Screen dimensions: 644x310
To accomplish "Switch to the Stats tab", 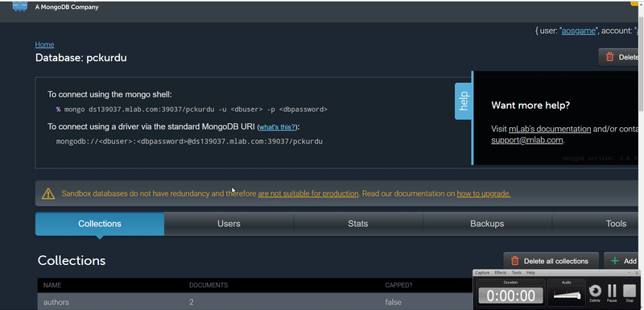I will [x=357, y=224].
